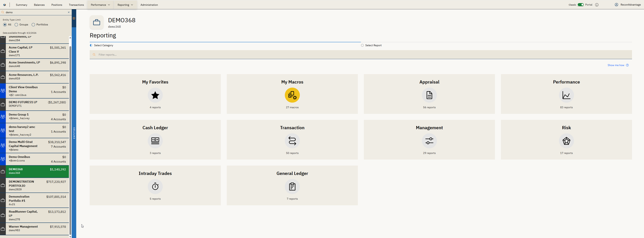Click the help icon next to Show me how
Image resolution: width=644 pixels, height=238 pixels.
coord(627,65)
